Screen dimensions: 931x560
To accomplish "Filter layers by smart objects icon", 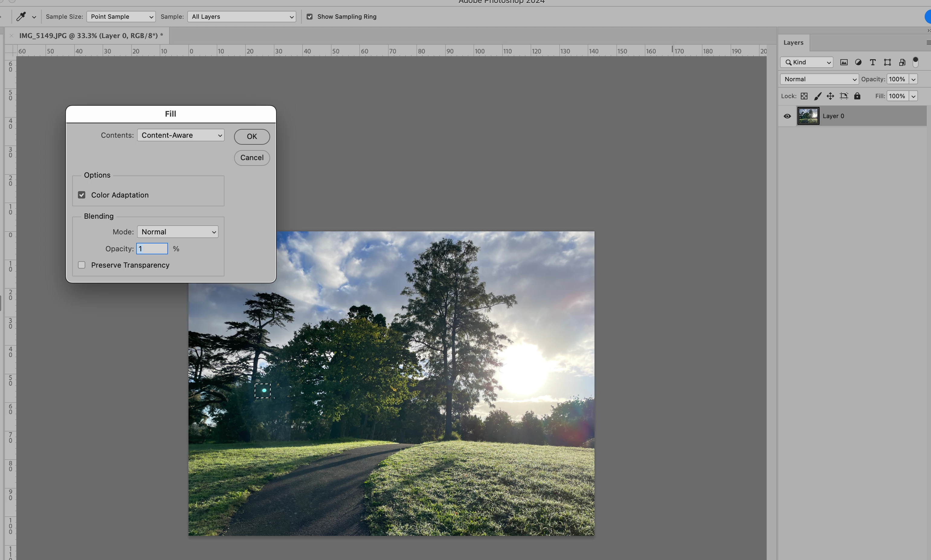I will click(x=902, y=62).
